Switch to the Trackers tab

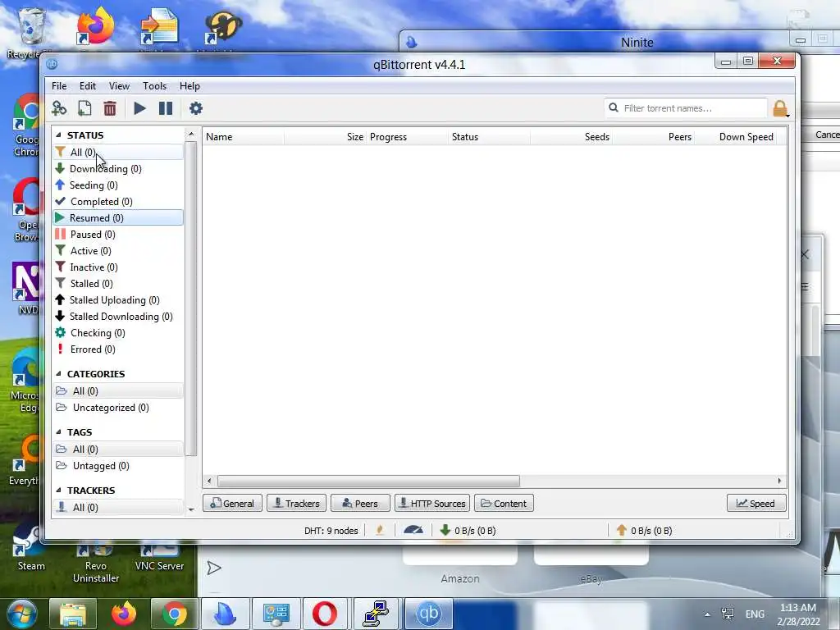coord(296,504)
